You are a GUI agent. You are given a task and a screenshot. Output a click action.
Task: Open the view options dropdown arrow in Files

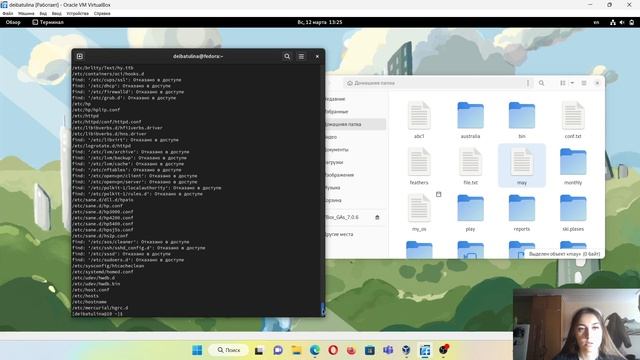[x=572, y=83]
